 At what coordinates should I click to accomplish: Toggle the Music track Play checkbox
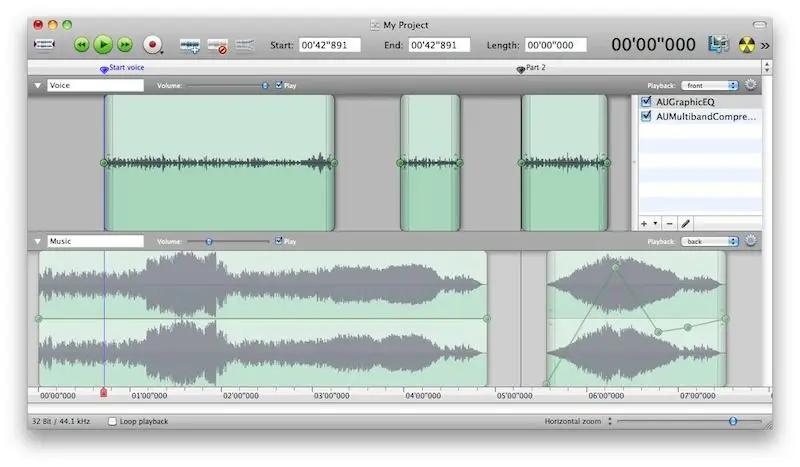pos(279,240)
